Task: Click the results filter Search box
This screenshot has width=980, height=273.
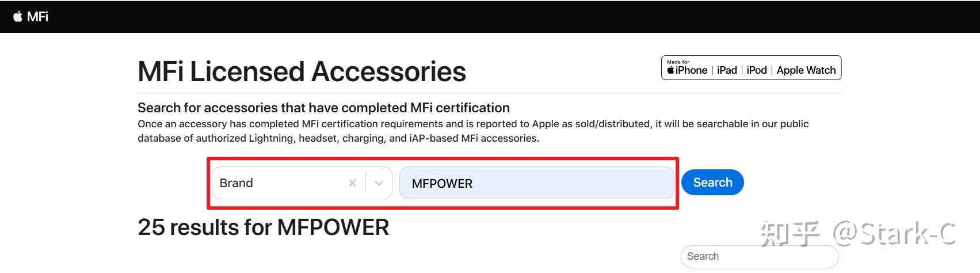Action: point(759,256)
